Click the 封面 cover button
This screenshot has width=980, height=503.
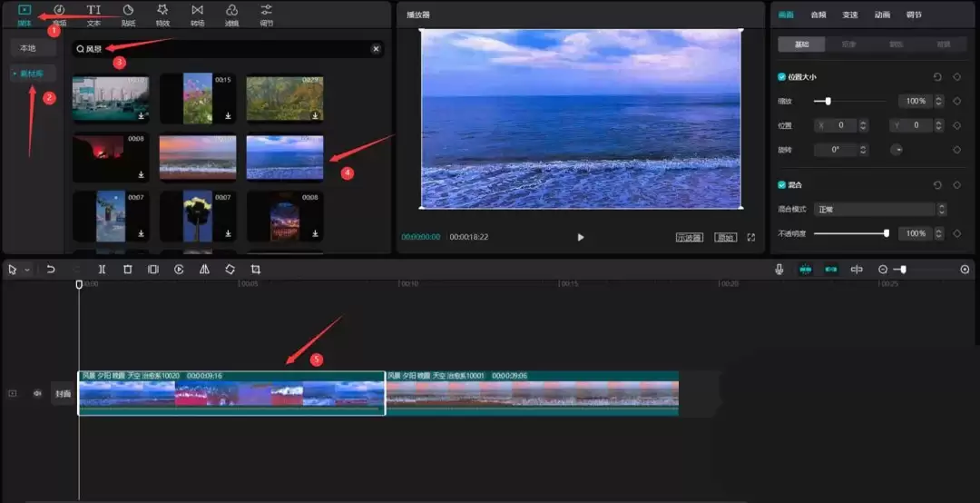click(x=63, y=394)
